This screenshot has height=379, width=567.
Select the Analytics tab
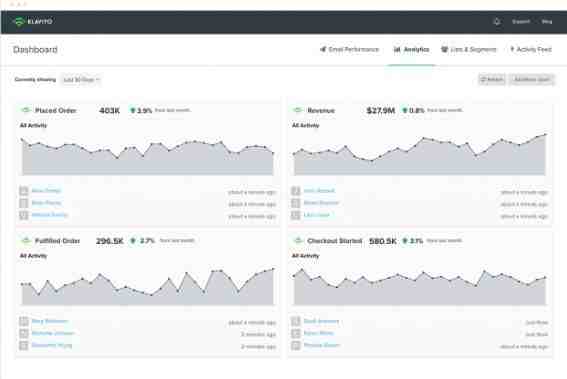pos(412,49)
